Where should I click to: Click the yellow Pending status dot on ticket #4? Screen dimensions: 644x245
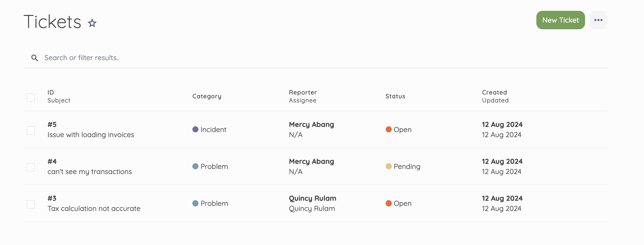click(389, 166)
